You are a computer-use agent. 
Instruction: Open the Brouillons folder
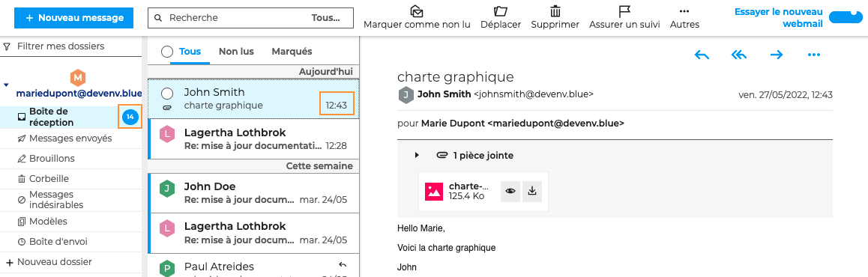(71, 159)
